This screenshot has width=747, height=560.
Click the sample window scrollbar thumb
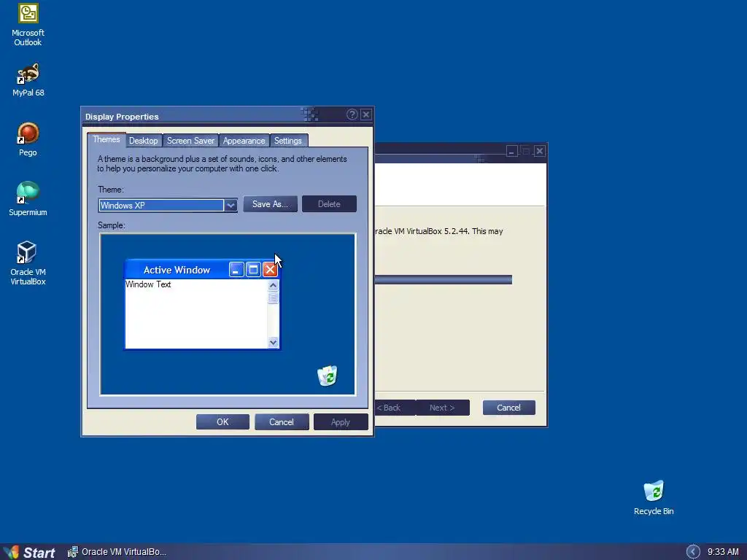[x=273, y=297]
